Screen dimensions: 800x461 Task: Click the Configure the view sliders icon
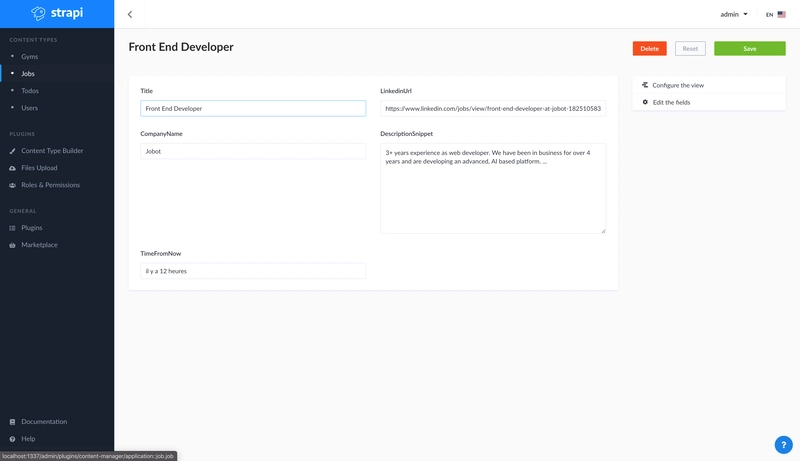[x=645, y=85]
